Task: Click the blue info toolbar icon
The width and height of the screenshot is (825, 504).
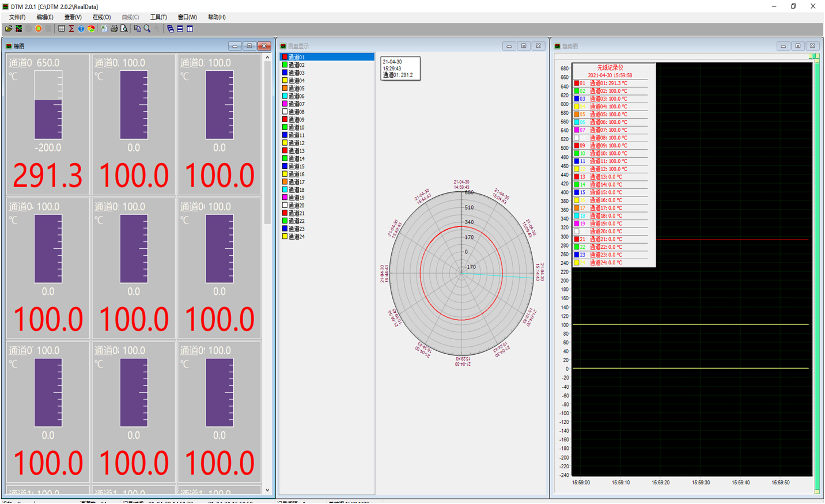Action: (81, 29)
